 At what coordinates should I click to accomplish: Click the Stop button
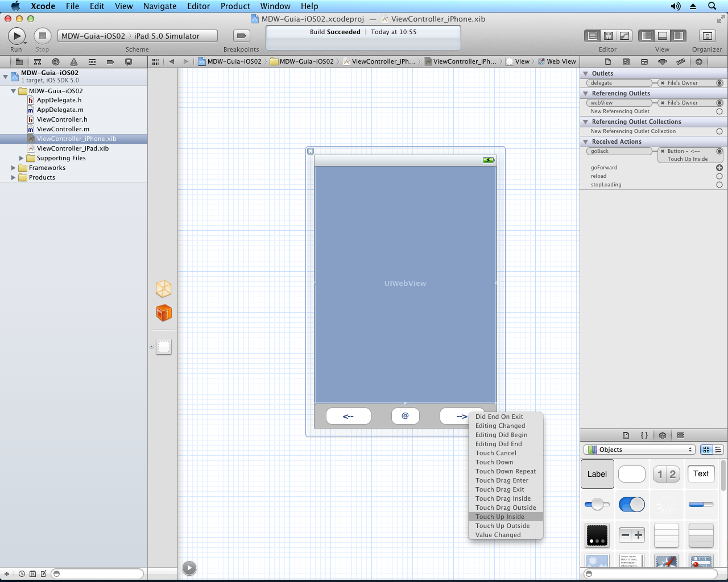(42, 36)
